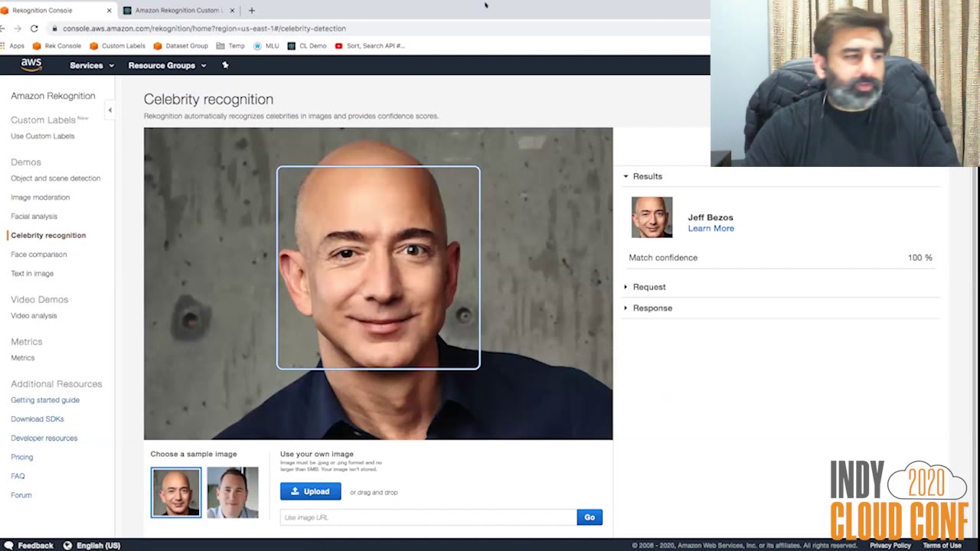Open the Temp bookmarks folder

pyautogui.click(x=230, y=46)
